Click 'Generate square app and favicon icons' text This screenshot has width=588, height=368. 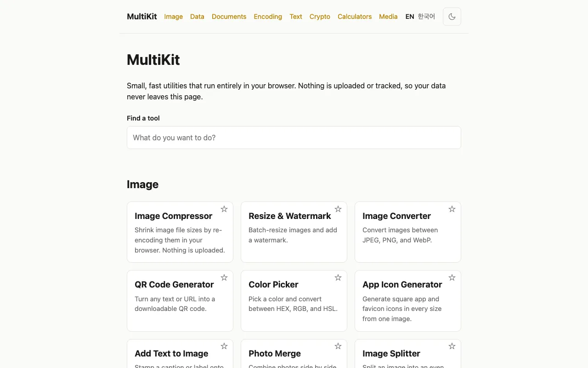pyautogui.click(x=402, y=309)
